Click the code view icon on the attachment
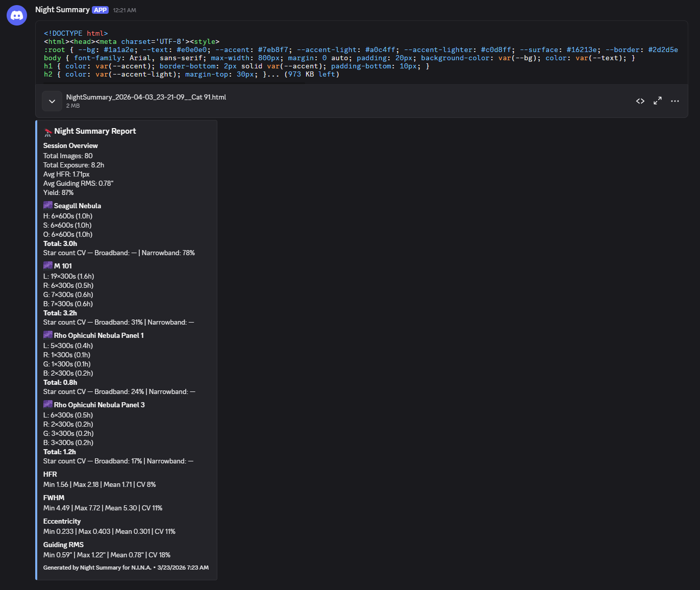 point(640,101)
